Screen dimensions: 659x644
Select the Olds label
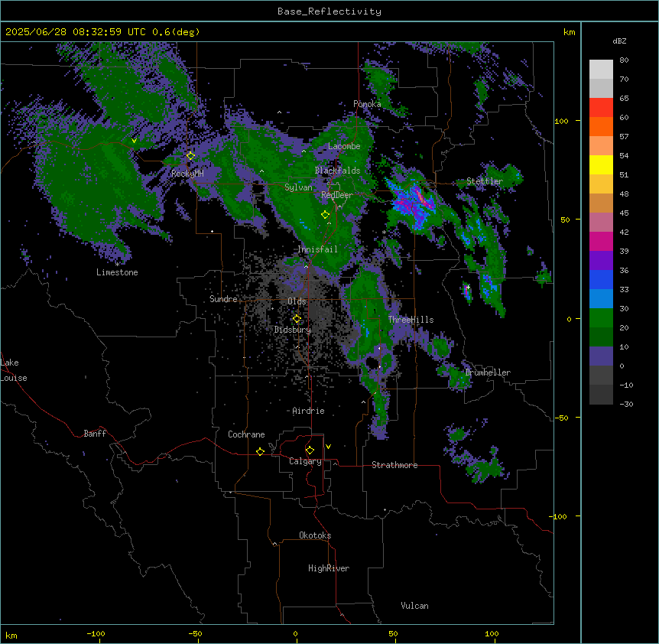point(297,301)
